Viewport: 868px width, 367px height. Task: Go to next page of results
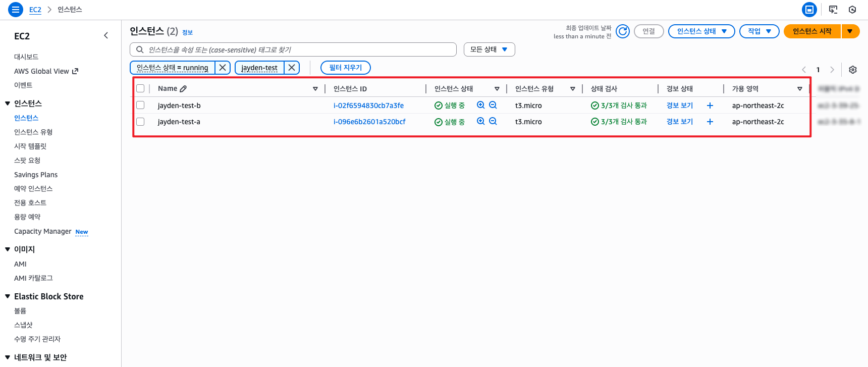[832, 70]
